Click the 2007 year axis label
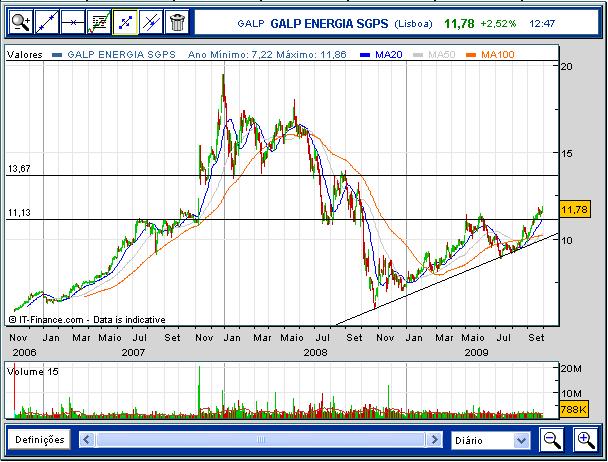 click(x=133, y=353)
